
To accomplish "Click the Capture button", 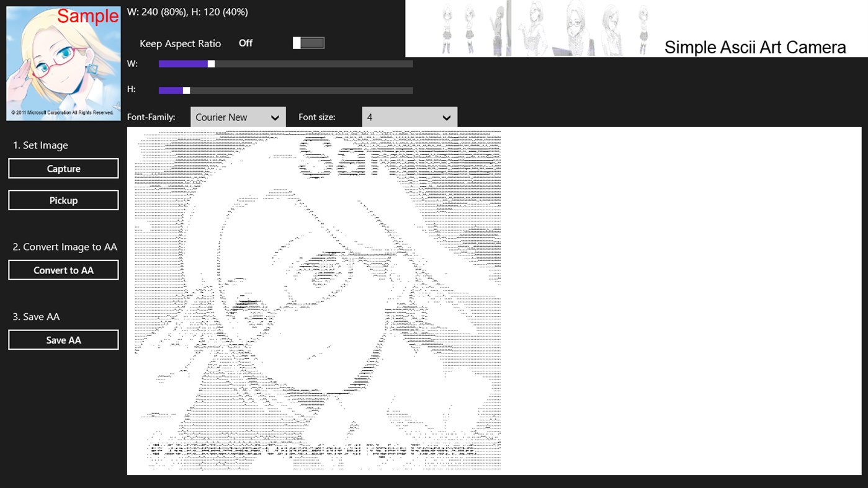I will coord(63,168).
